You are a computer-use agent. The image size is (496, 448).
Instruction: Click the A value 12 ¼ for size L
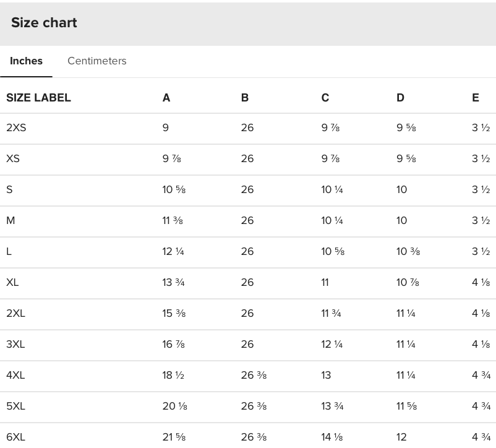coord(173,252)
